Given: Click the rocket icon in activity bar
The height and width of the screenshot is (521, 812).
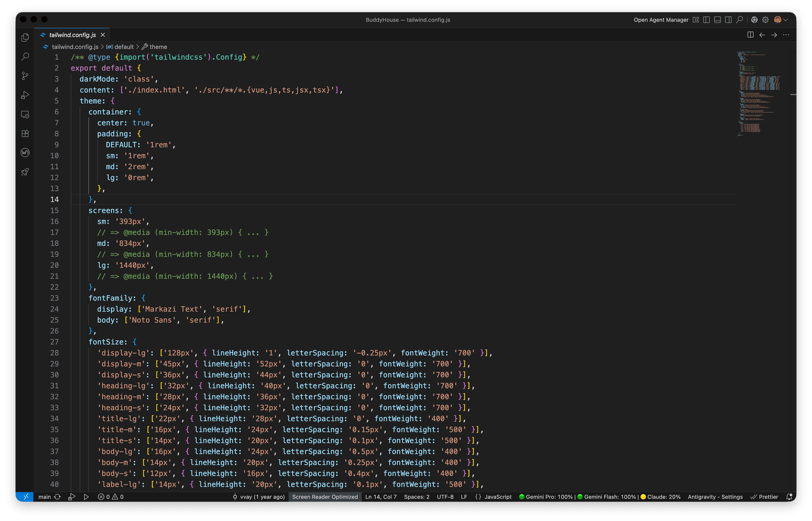Looking at the screenshot, I should tap(25, 172).
